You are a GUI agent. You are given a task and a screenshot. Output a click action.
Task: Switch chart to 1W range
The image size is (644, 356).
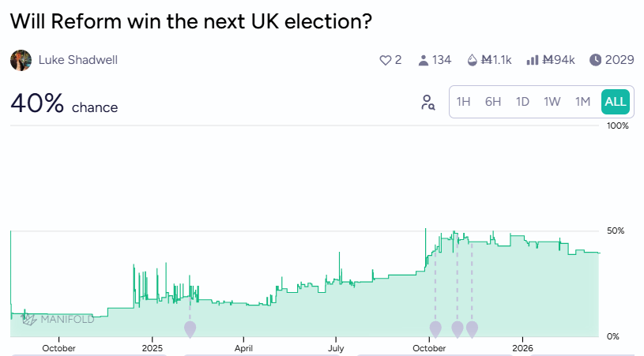tap(552, 102)
